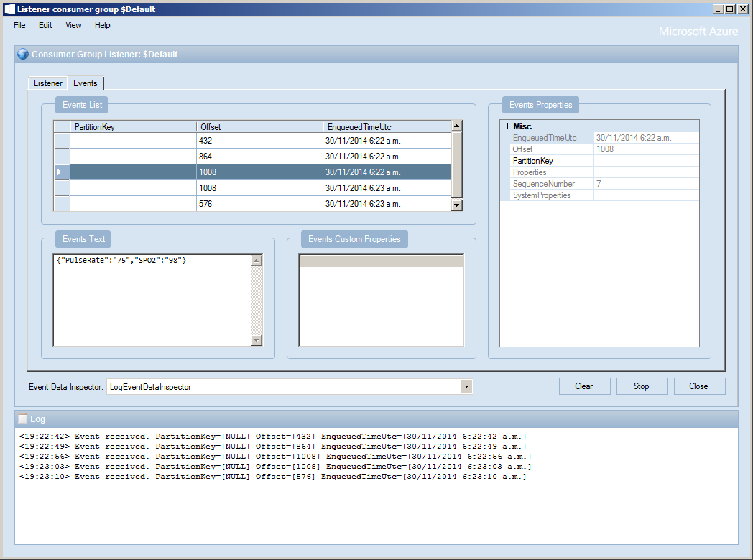Open the View menu

(73, 25)
